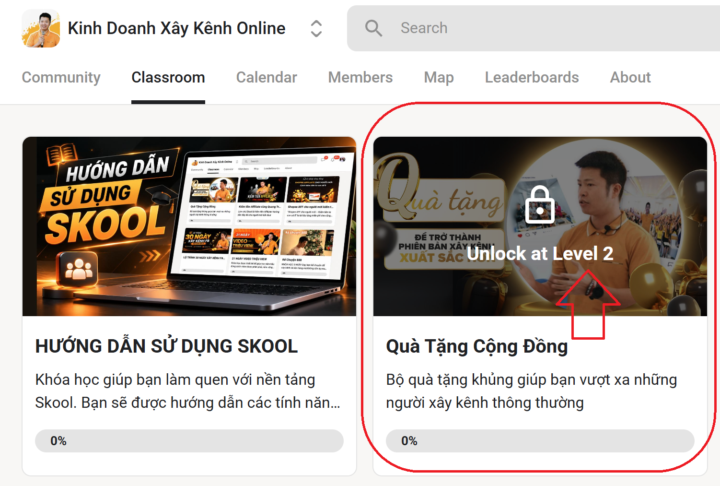Image resolution: width=720 pixels, height=486 pixels.
Task: Go to the Map tab
Action: click(439, 77)
